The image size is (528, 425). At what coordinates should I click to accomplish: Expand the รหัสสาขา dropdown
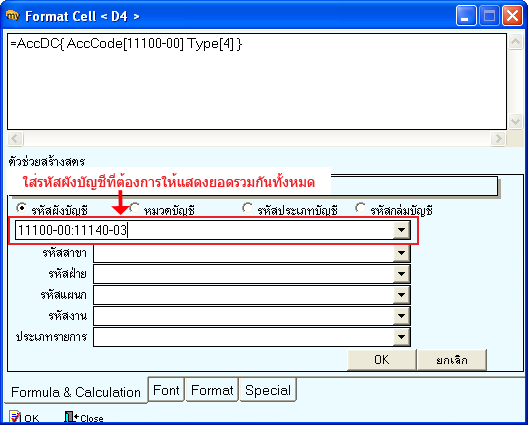401,253
